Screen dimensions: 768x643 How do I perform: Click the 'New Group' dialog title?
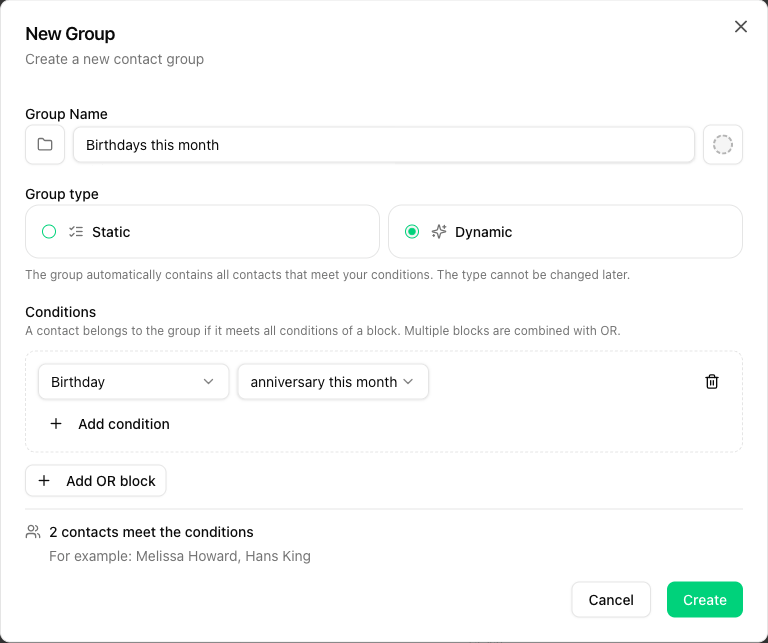[70, 34]
